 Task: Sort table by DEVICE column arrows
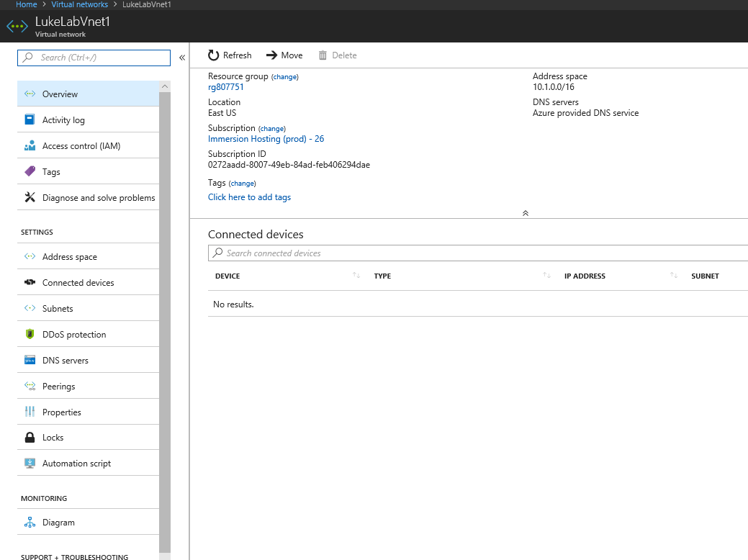[x=356, y=275]
